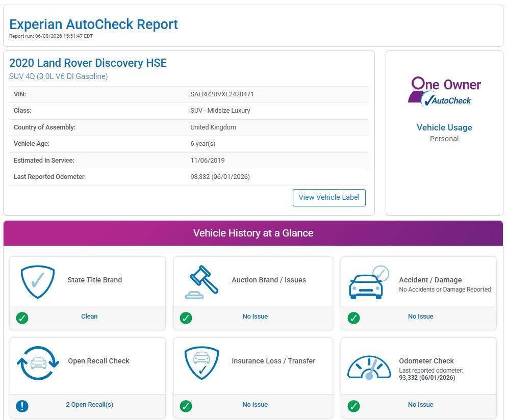Click the 6 year(s) vehicle age value

pos(202,143)
